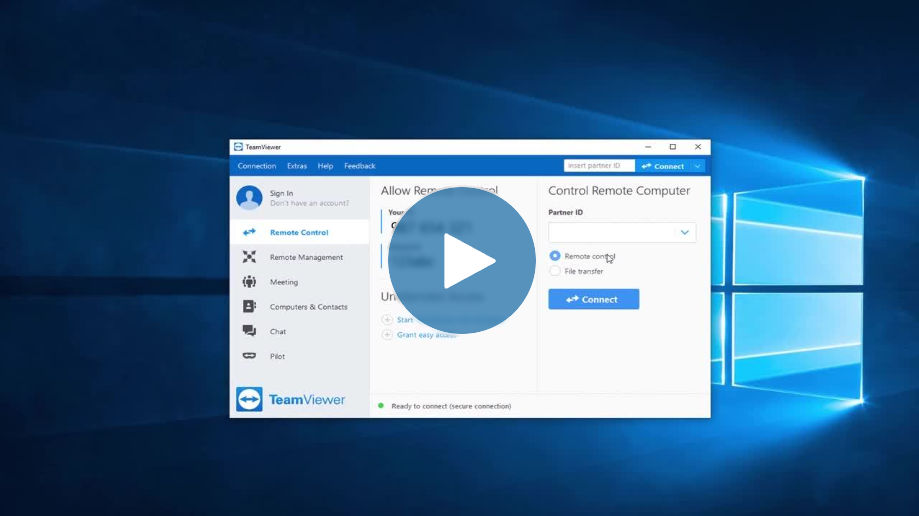Viewport: 919px width, 516px height.
Task: Select the File transfer radio button
Action: pyautogui.click(x=554, y=271)
